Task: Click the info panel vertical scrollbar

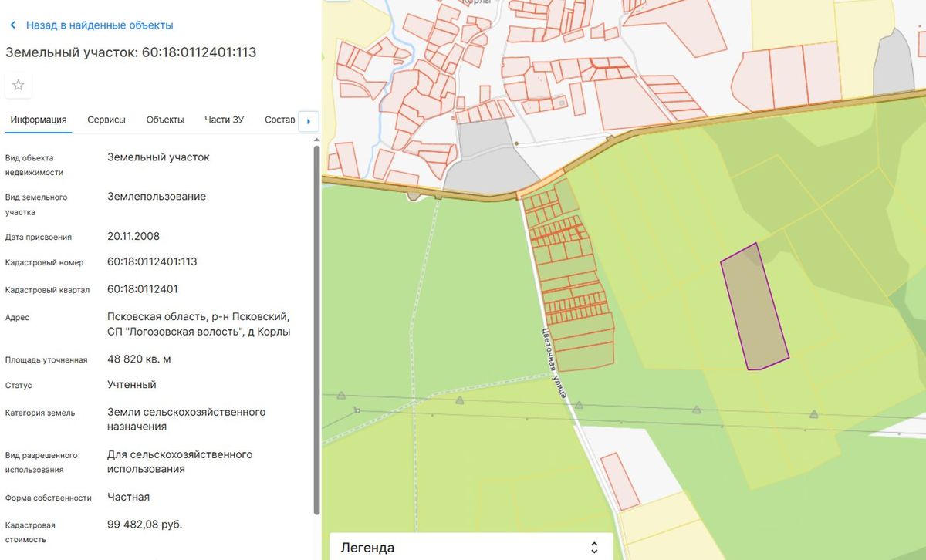Action: pos(316,330)
